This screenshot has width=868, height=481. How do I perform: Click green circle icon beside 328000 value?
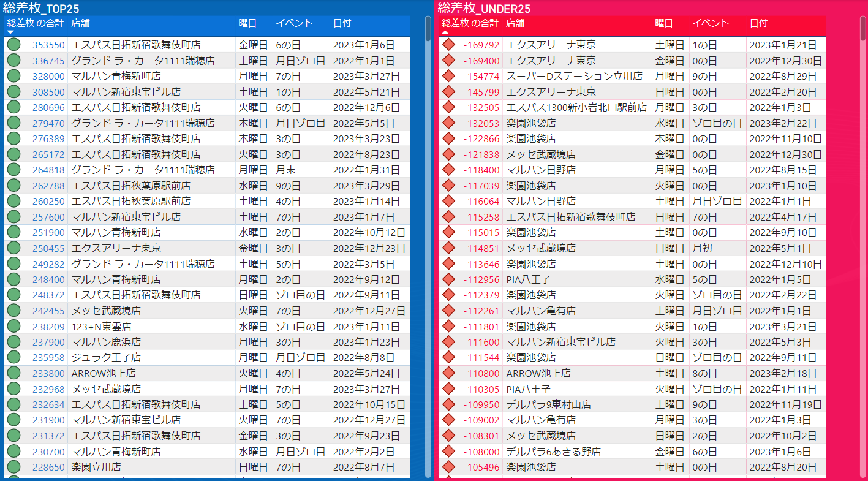tap(13, 76)
